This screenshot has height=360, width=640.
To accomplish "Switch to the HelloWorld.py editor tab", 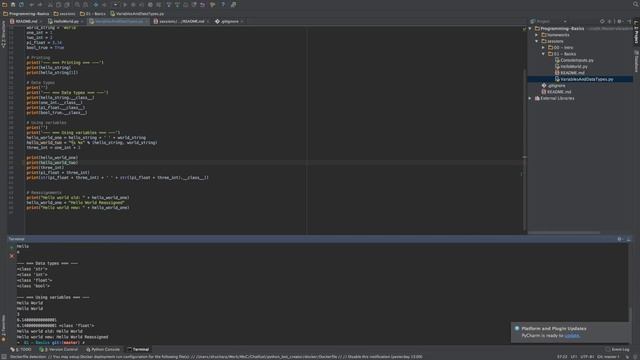I will [65, 21].
